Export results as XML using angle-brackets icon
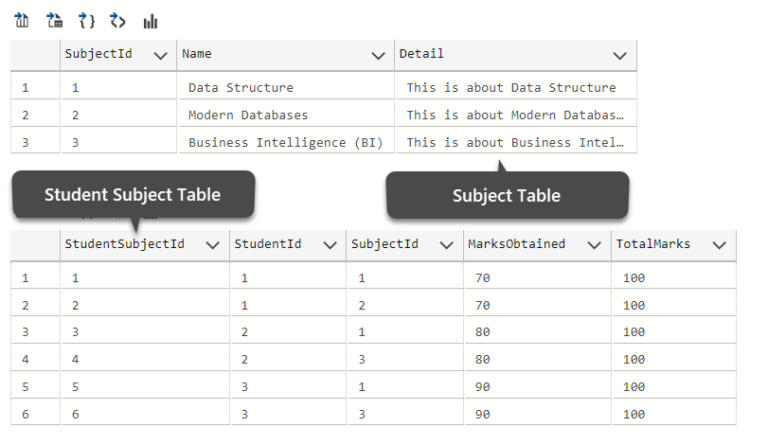 [118, 21]
